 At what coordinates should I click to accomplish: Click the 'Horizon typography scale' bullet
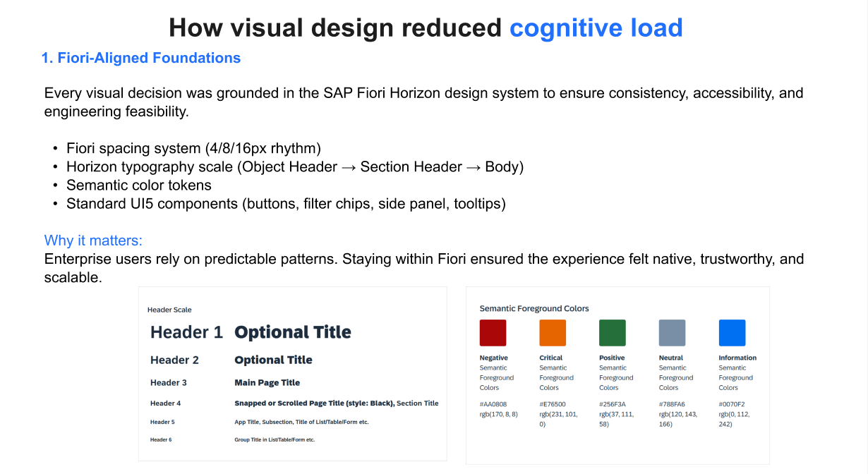tap(295, 167)
